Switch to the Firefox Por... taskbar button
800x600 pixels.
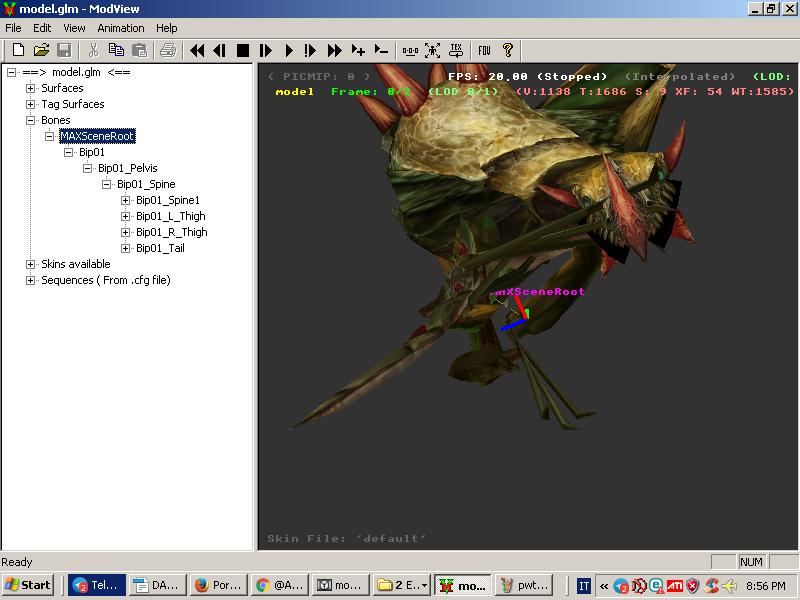[218, 585]
